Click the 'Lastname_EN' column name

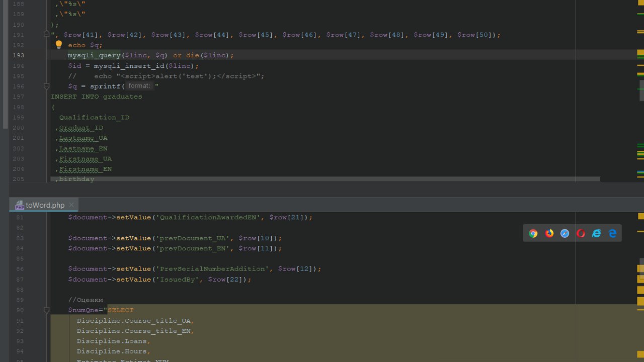point(83,149)
